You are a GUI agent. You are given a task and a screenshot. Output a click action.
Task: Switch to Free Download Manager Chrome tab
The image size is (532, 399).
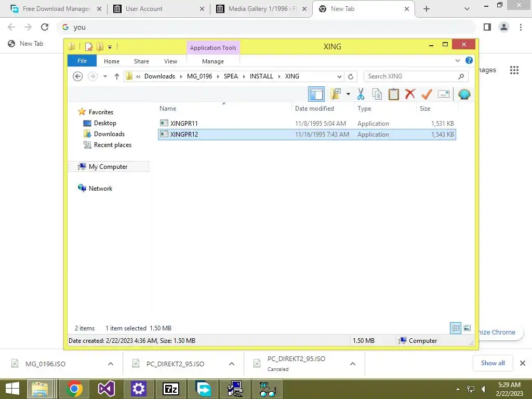57,9
